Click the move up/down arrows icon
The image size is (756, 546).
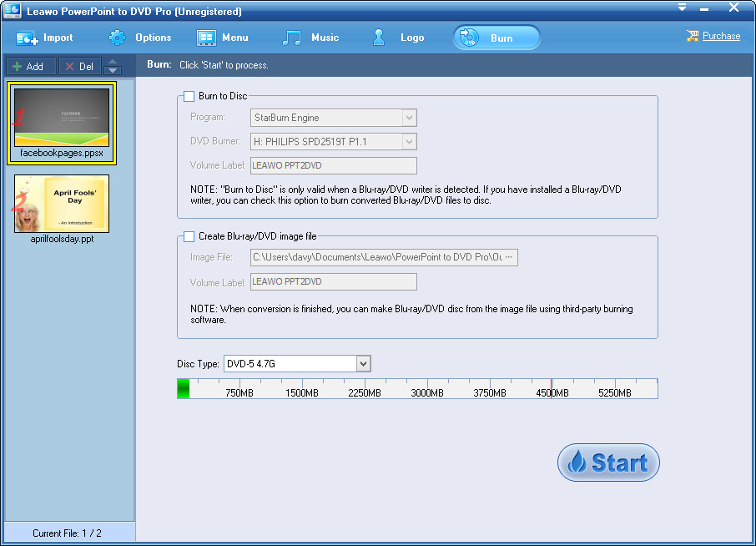(113, 67)
